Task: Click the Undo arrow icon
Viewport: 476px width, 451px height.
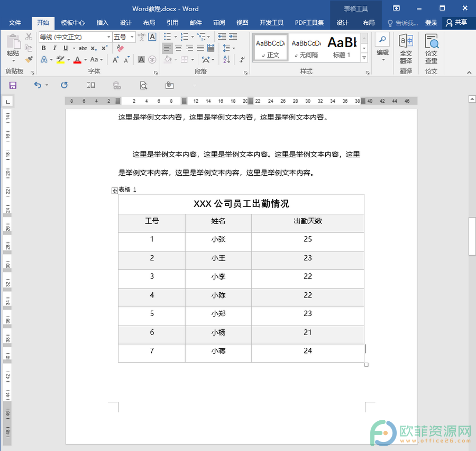Action: click(38, 85)
